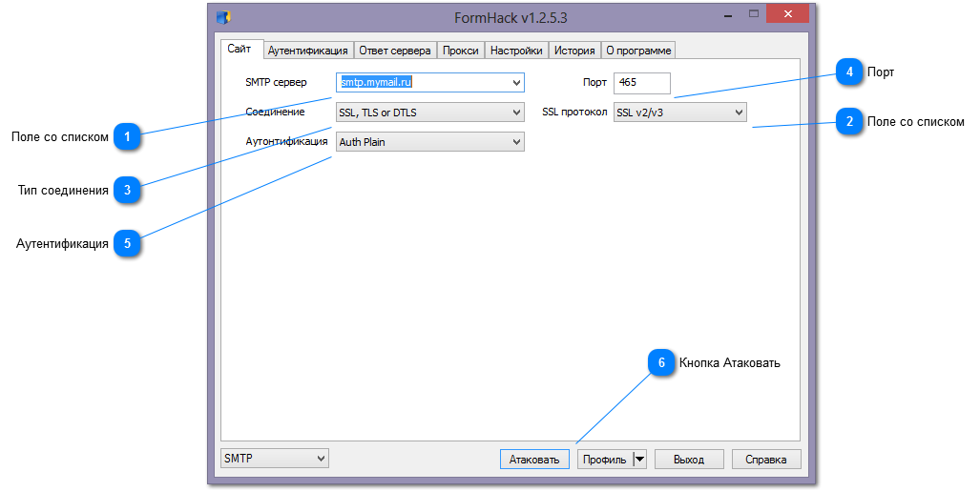Viewport: 980px width, 492px height.
Task: Click the SMTP сервер label
Action: (x=276, y=82)
